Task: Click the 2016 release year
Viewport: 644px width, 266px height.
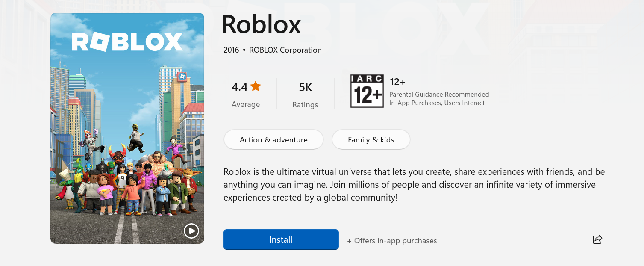Action: pyautogui.click(x=231, y=50)
